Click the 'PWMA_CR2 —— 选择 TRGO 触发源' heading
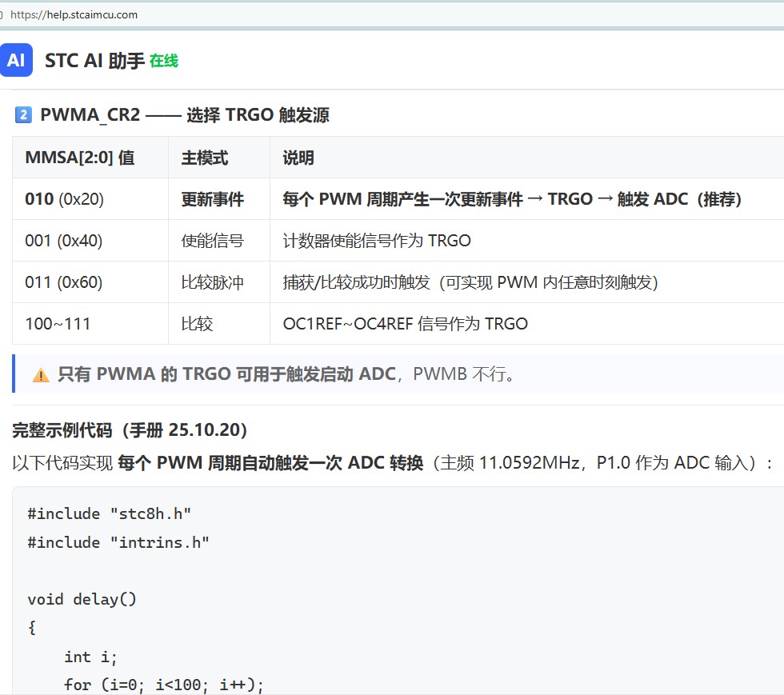Viewport: 784px width, 695px height. coord(185,114)
